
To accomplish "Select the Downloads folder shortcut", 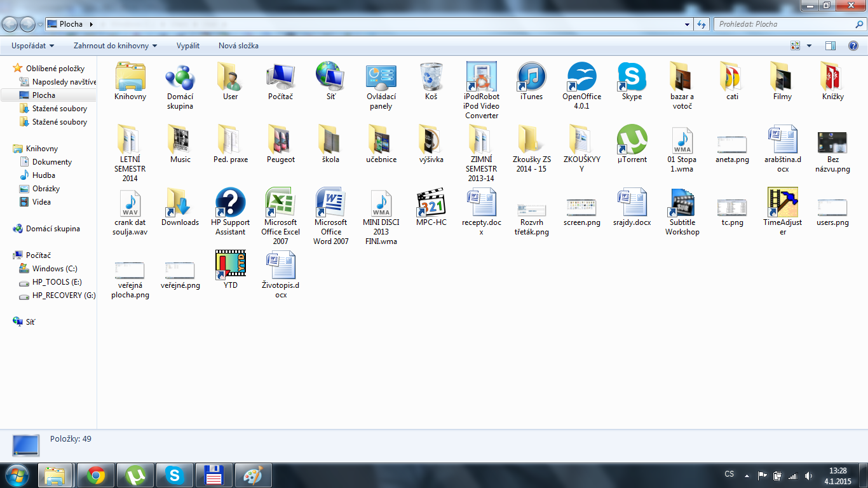I will pos(180,203).
